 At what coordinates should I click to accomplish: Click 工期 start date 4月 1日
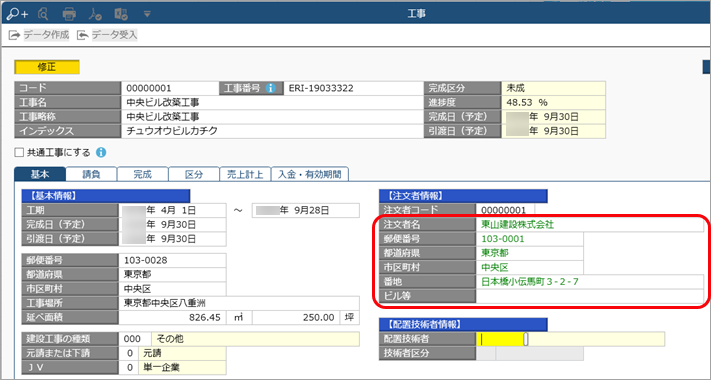pos(172,210)
